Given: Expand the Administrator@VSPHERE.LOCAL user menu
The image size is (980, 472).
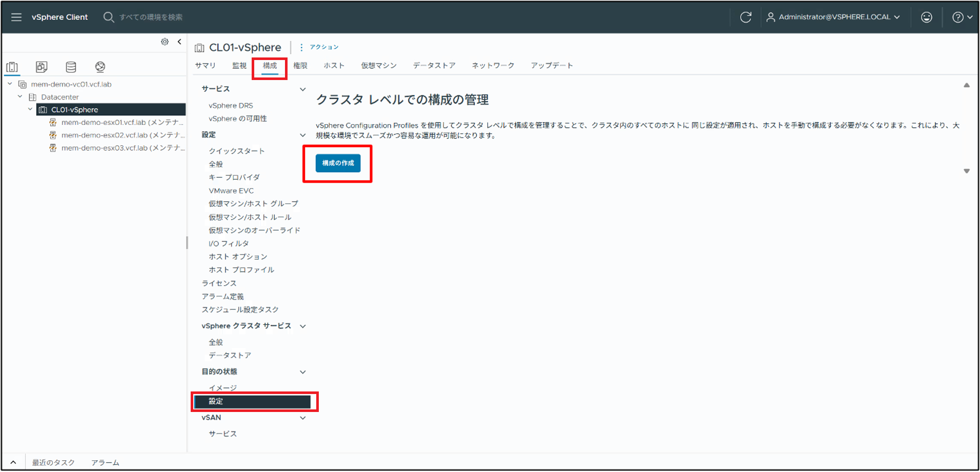Looking at the screenshot, I should (834, 17).
